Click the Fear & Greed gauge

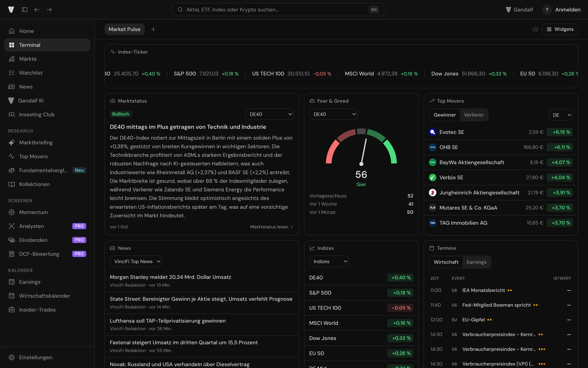[361, 147]
